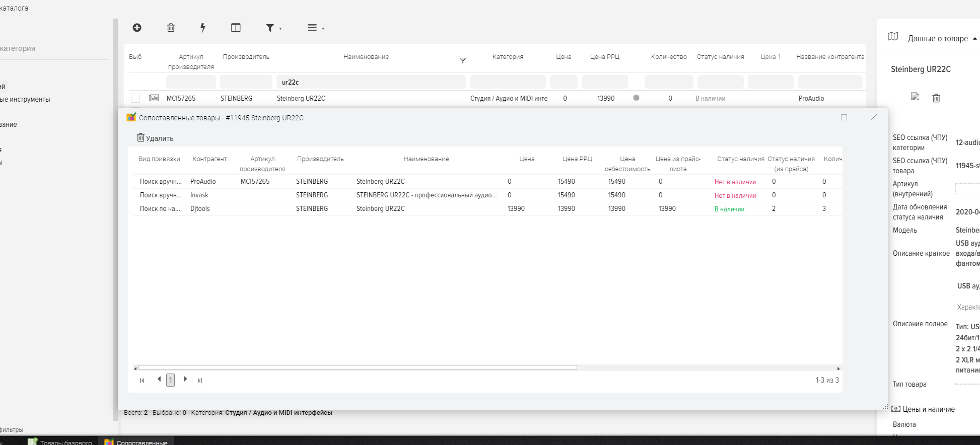
Task: Click MCI57265 article cell in the dialog
Action: (x=255, y=181)
